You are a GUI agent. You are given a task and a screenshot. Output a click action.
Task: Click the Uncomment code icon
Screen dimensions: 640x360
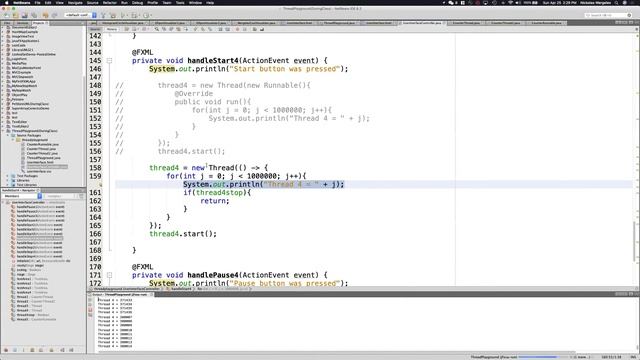click(x=262, y=29)
